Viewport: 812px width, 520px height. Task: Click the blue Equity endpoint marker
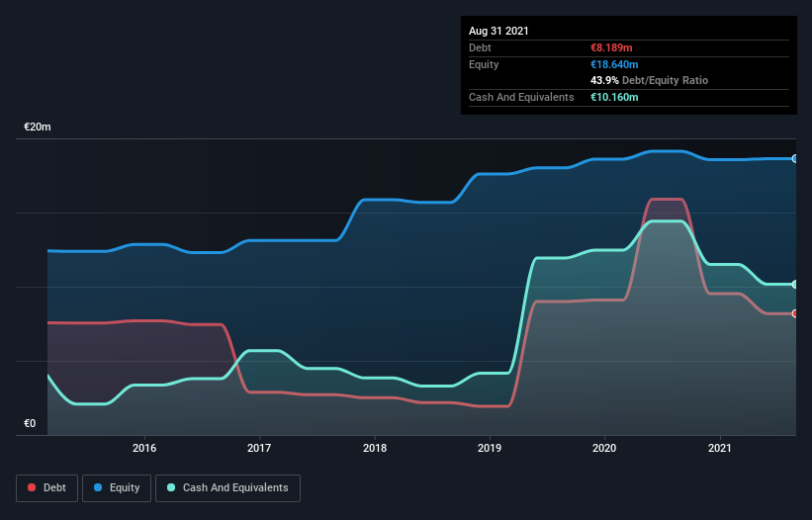pos(795,159)
